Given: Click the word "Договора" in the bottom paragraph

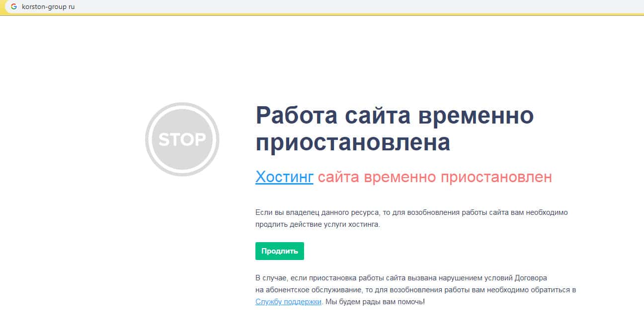Looking at the screenshot, I should pyautogui.click(x=530, y=278).
